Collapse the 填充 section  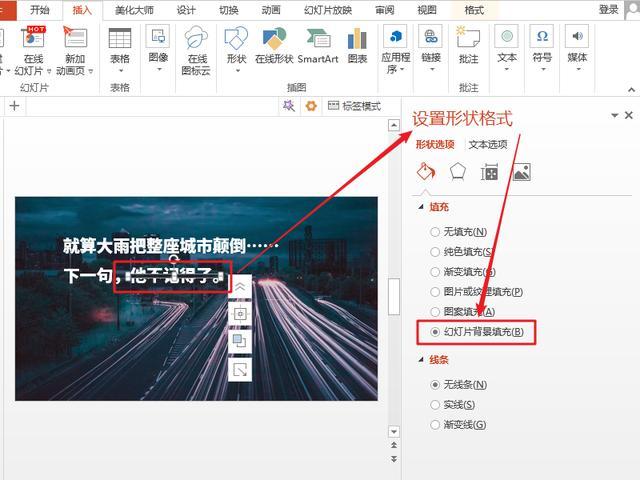click(420, 207)
